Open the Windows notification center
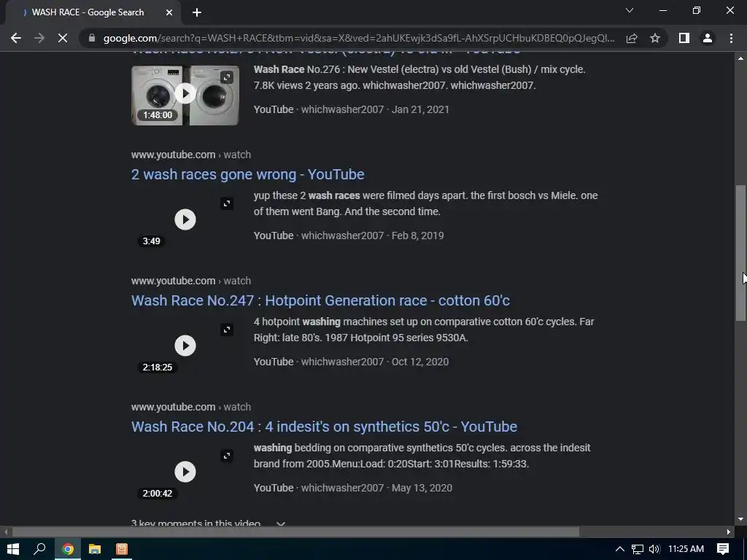The image size is (747, 560). (x=723, y=549)
